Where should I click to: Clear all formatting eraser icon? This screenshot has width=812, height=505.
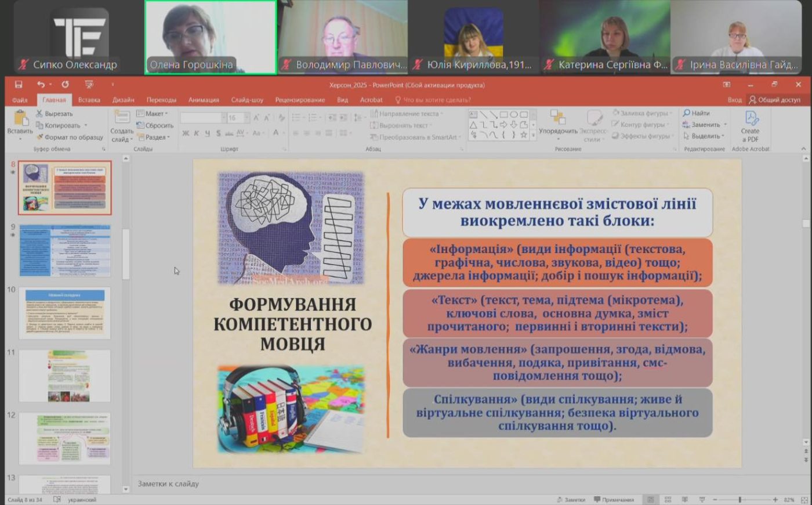281,118
